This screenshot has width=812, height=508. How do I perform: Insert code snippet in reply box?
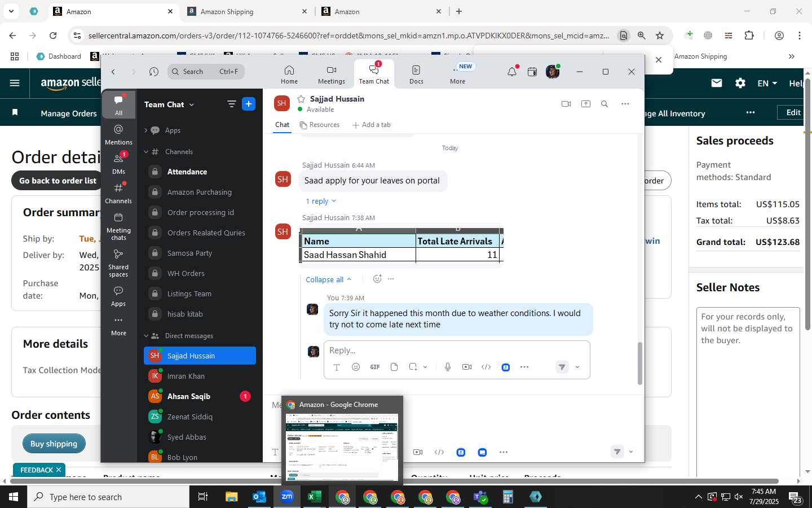pos(486,367)
